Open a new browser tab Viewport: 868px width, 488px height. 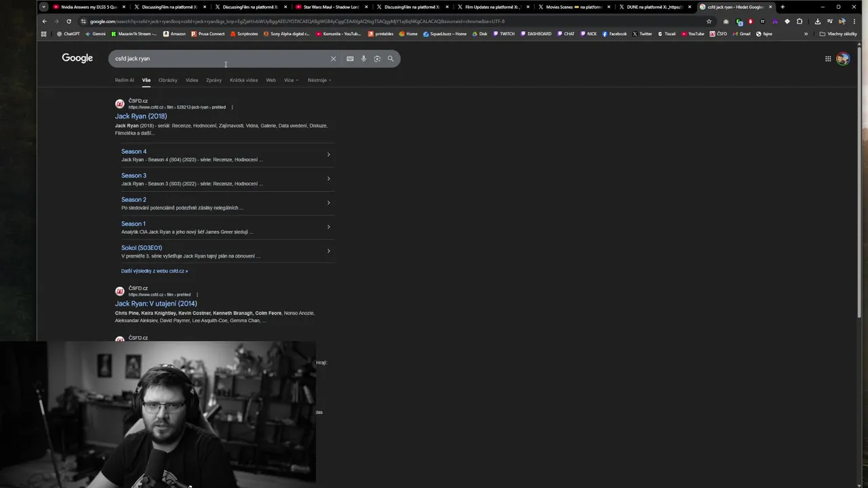[x=783, y=7]
